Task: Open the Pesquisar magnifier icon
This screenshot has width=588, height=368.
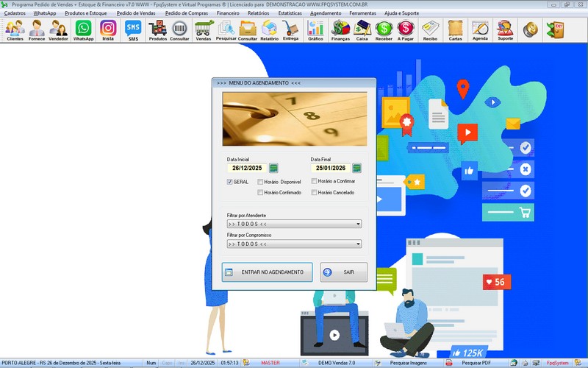Action: pyautogui.click(x=226, y=30)
